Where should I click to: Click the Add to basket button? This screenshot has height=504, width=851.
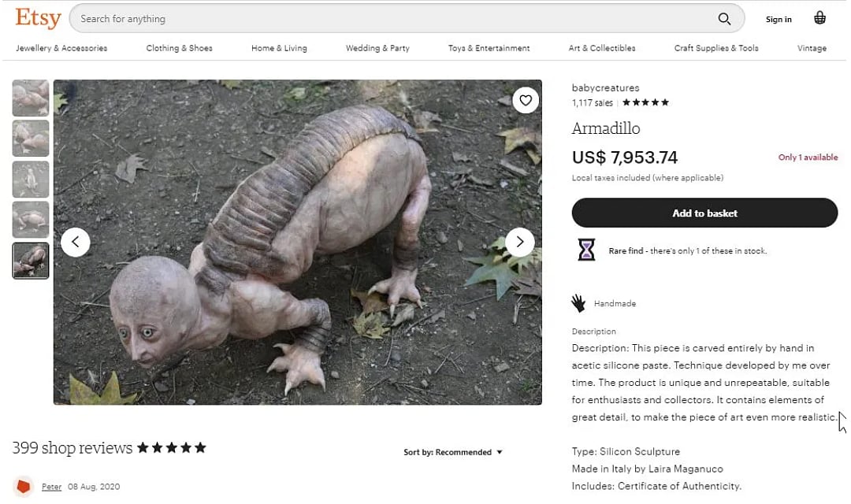[x=704, y=213]
